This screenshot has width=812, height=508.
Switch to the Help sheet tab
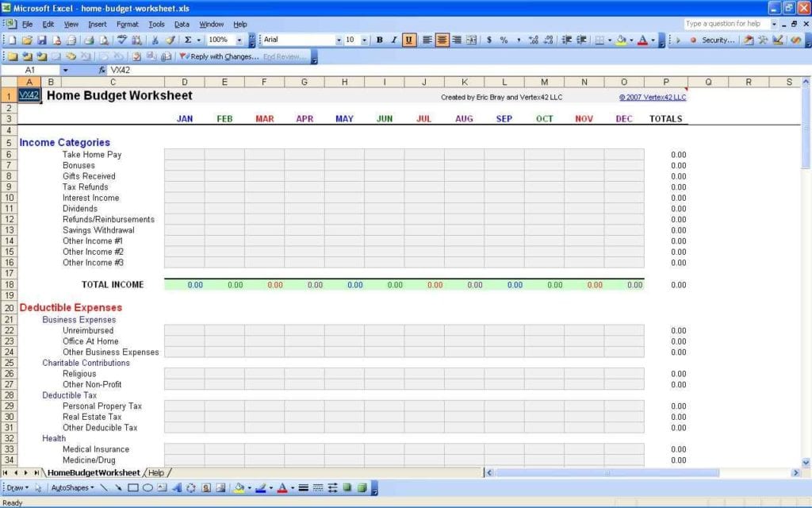(156, 472)
